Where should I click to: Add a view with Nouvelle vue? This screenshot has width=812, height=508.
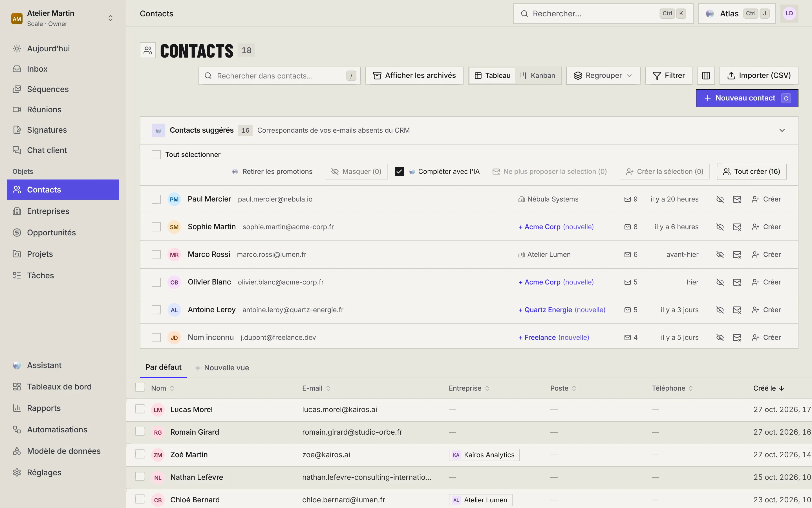(222, 368)
